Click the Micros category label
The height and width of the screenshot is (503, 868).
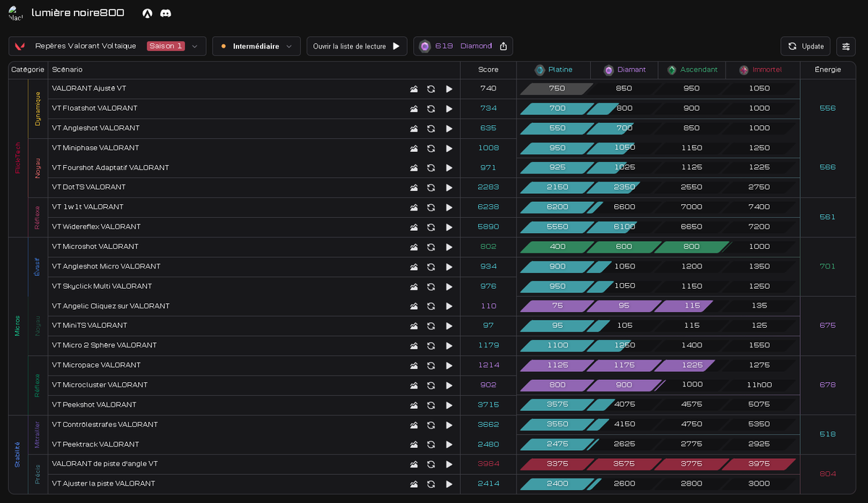(x=18, y=326)
